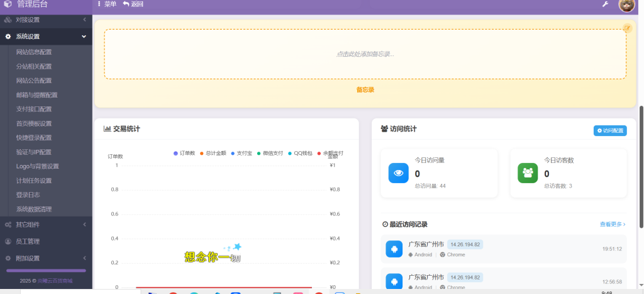Click the gears icon beside 其它组件

pyautogui.click(x=8, y=225)
